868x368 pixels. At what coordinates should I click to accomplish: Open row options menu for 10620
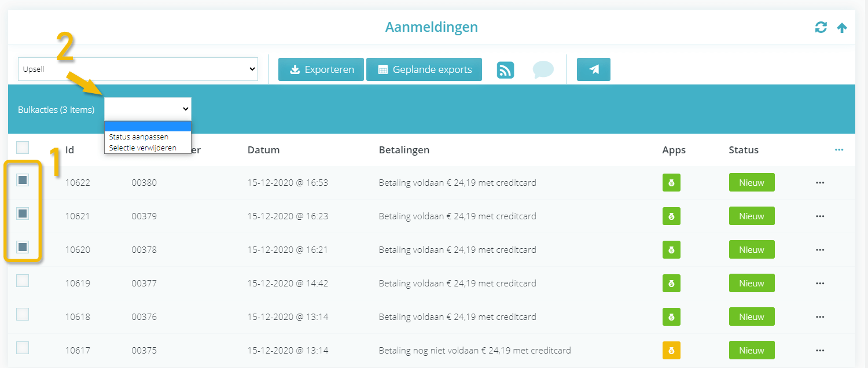(x=819, y=250)
